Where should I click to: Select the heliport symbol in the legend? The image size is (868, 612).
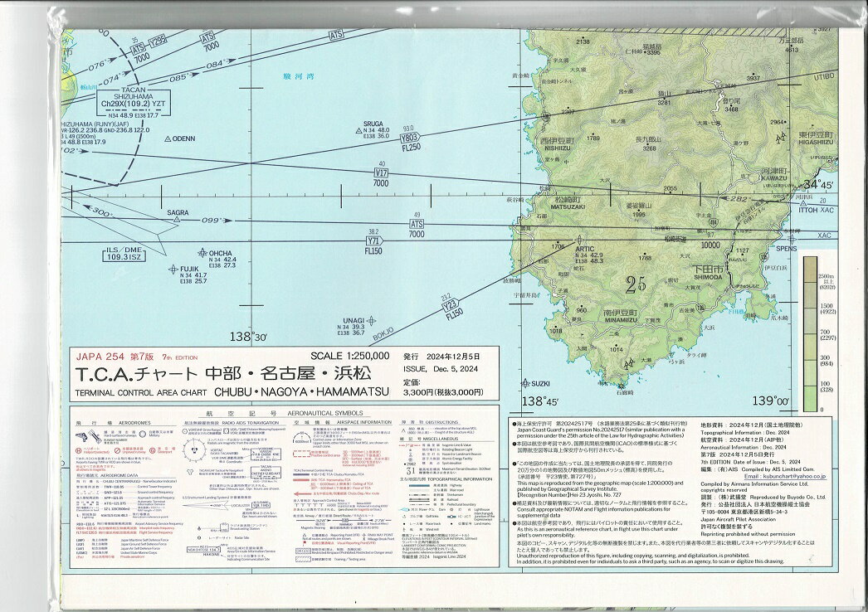[76, 450]
